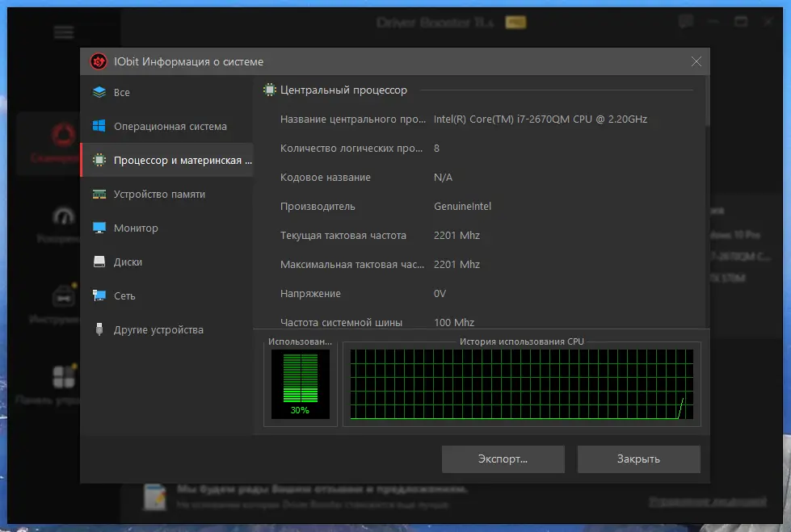Click the Количество логических про... row label
Viewport: 791px width, 532px height.
pos(351,149)
